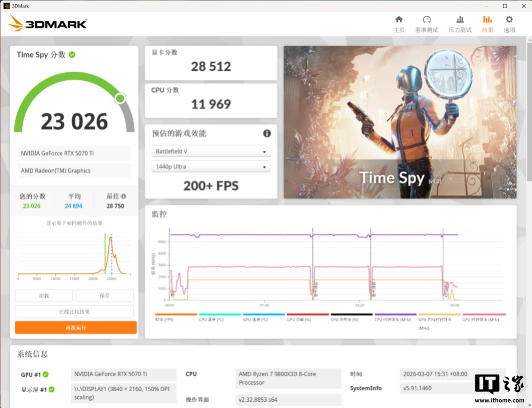
Task: Click the AMD Radeon(TM) Graphics row
Action: (x=74, y=170)
